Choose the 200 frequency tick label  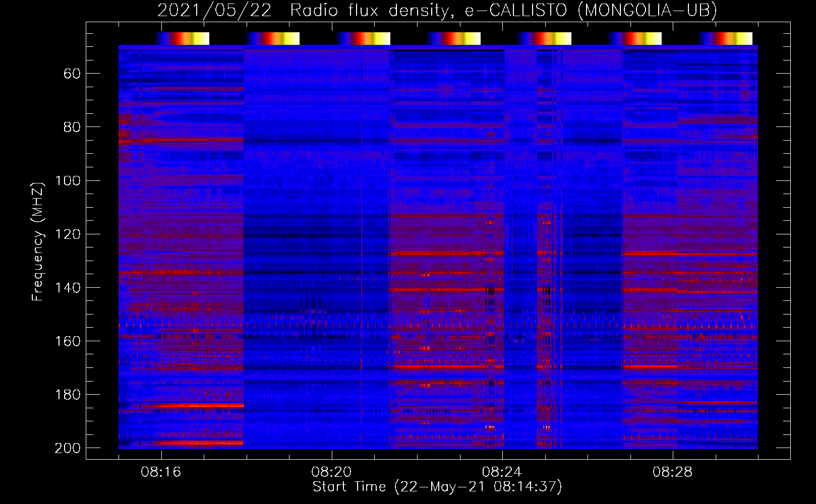68,448
